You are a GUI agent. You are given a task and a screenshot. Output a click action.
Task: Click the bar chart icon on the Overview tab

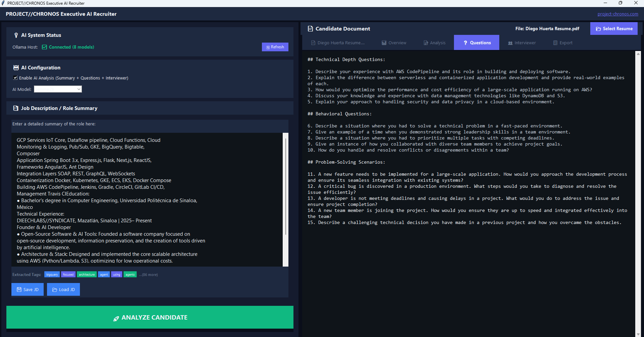click(384, 43)
